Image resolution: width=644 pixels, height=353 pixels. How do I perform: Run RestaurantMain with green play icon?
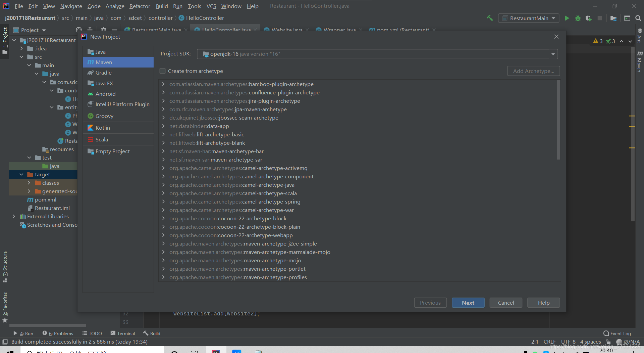[567, 18]
